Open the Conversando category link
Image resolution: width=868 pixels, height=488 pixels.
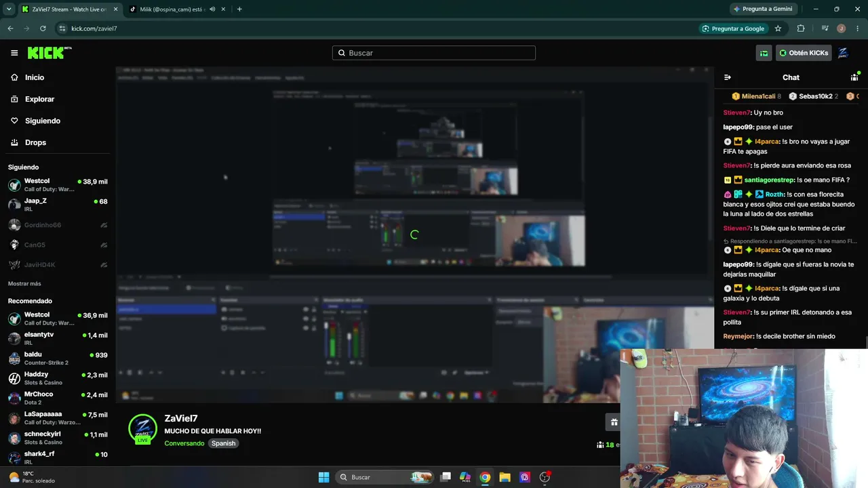pos(184,443)
